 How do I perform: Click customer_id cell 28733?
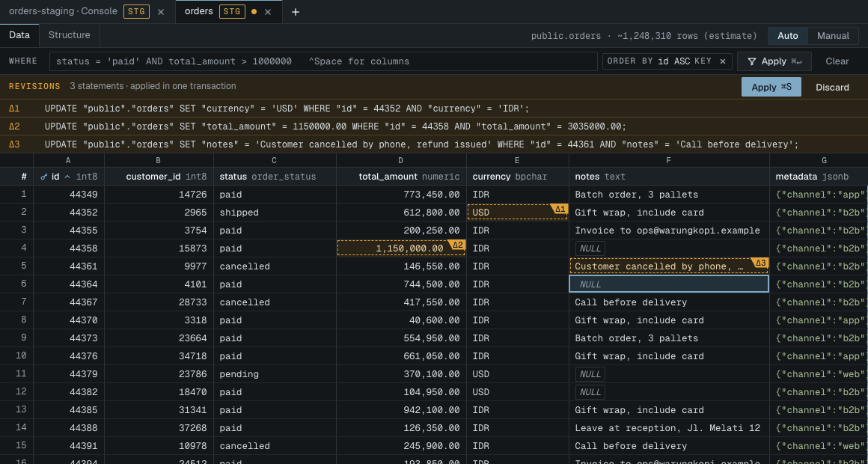[159, 302]
